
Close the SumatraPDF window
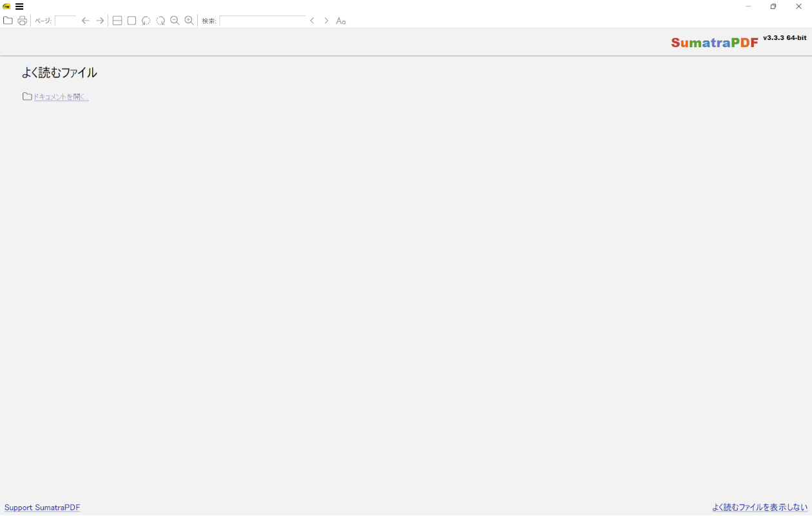799,6
